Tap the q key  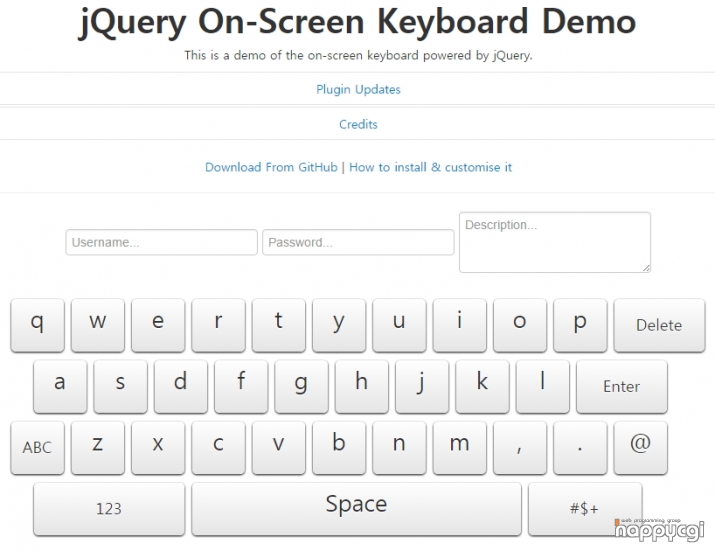click(37, 325)
